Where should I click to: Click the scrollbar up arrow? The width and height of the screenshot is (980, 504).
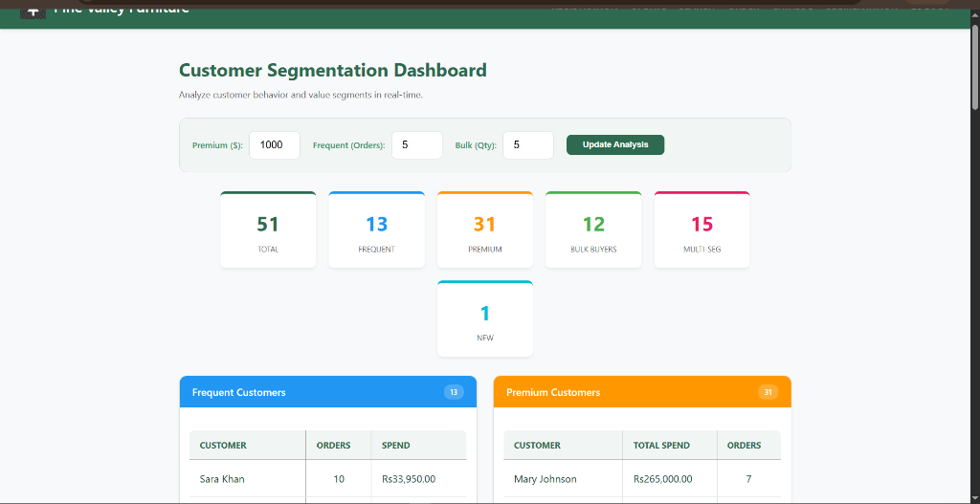coord(975,15)
